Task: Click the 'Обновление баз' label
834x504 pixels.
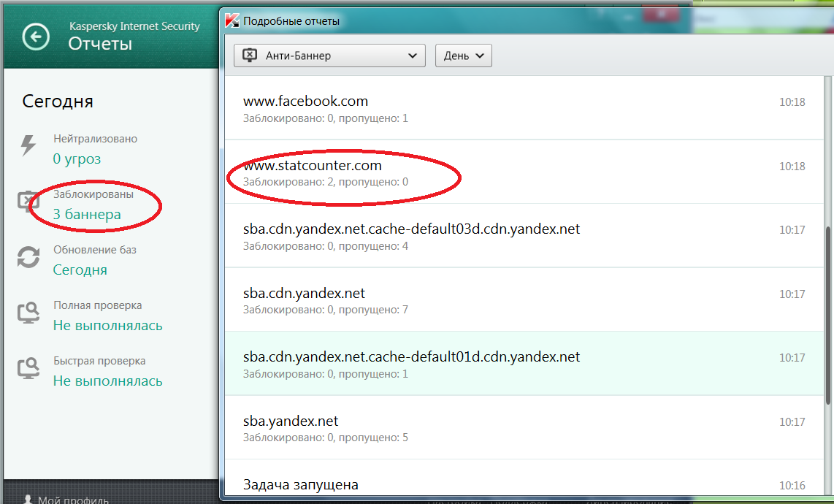Action: (x=95, y=250)
